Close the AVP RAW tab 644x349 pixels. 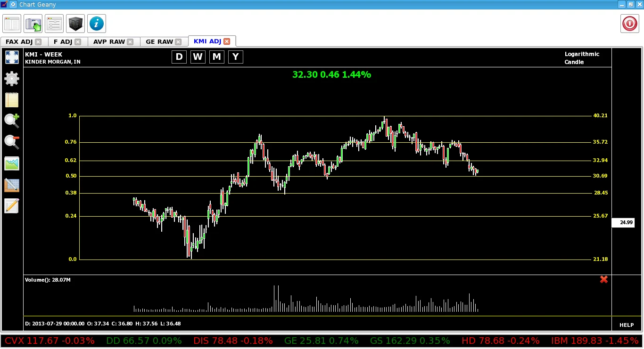tap(131, 42)
